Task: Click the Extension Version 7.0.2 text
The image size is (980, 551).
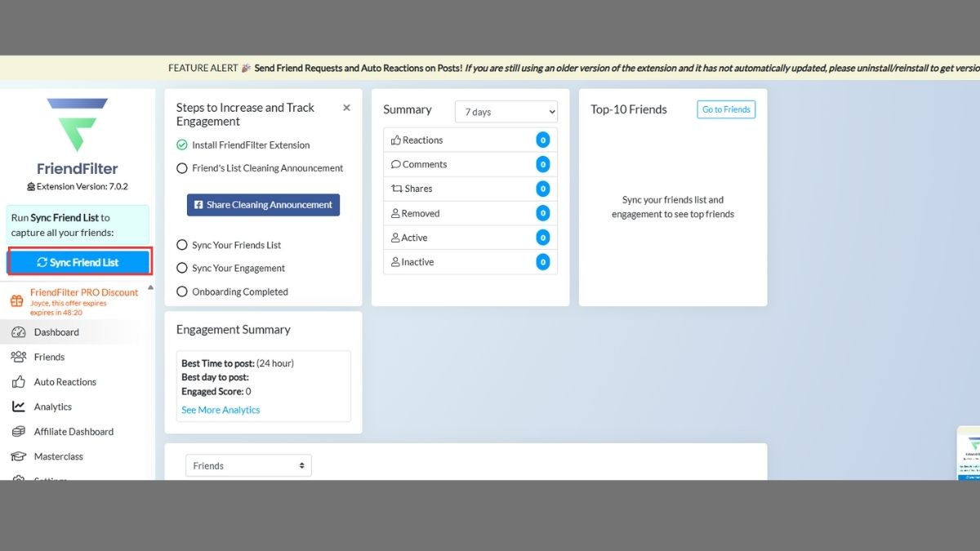Action: 77,186
